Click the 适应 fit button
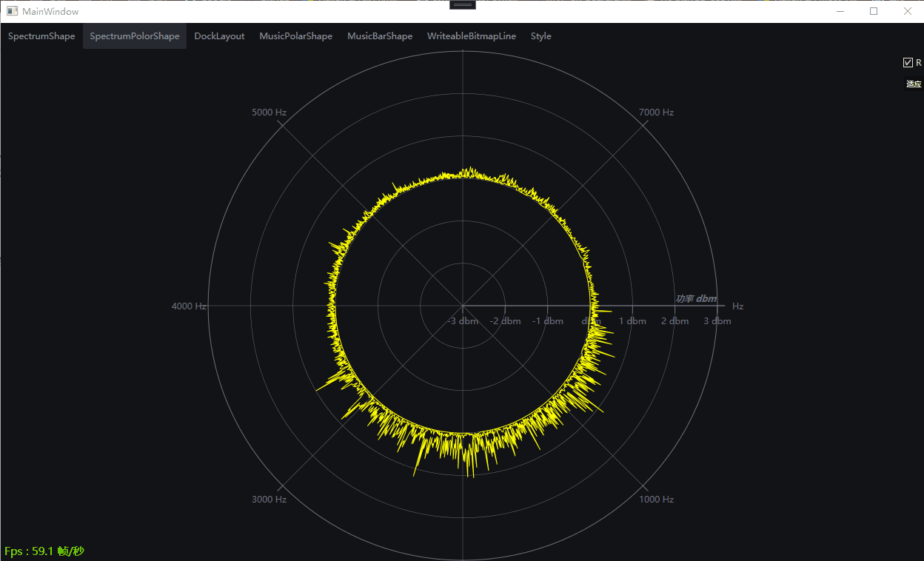 point(914,84)
